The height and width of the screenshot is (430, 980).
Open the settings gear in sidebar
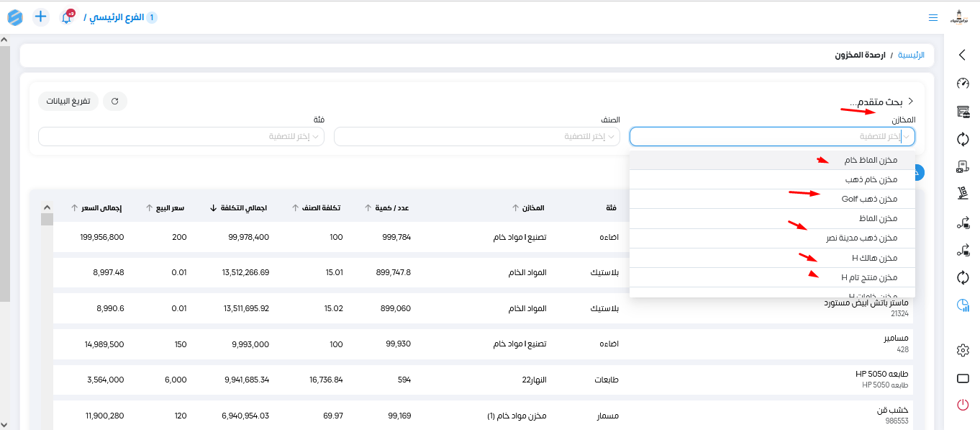963,350
